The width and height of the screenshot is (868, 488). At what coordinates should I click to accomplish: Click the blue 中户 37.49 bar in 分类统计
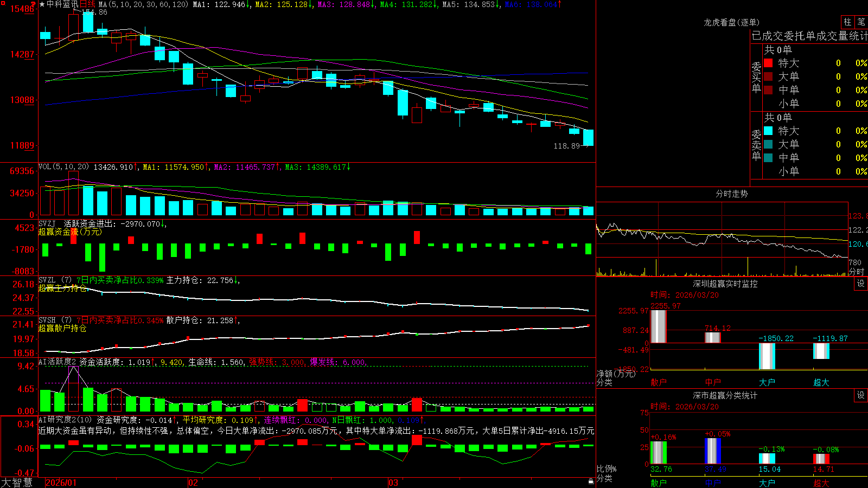tap(712, 451)
